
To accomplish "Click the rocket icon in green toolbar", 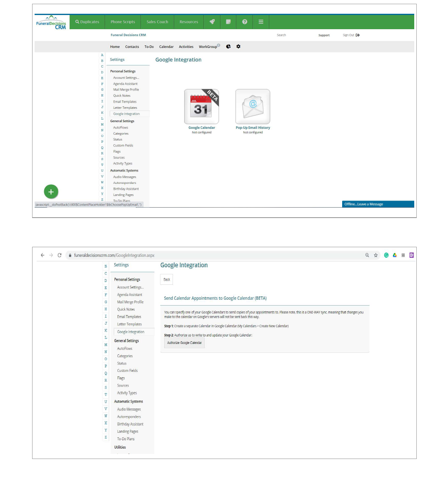I will coord(212,22).
